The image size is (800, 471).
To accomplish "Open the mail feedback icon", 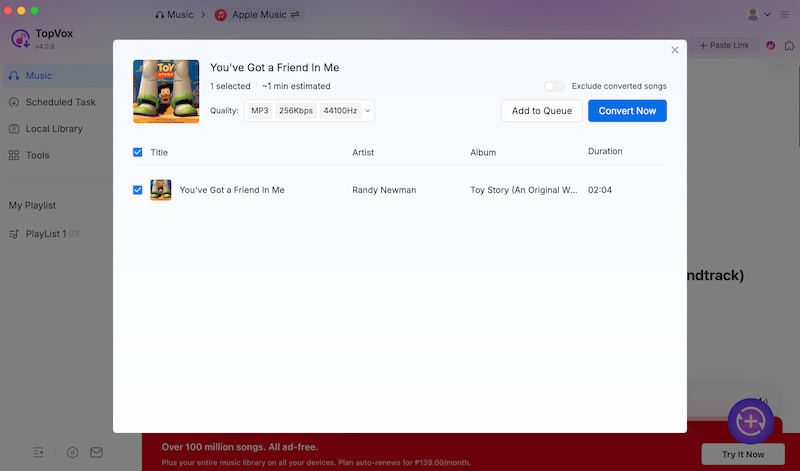I will pyautogui.click(x=96, y=452).
